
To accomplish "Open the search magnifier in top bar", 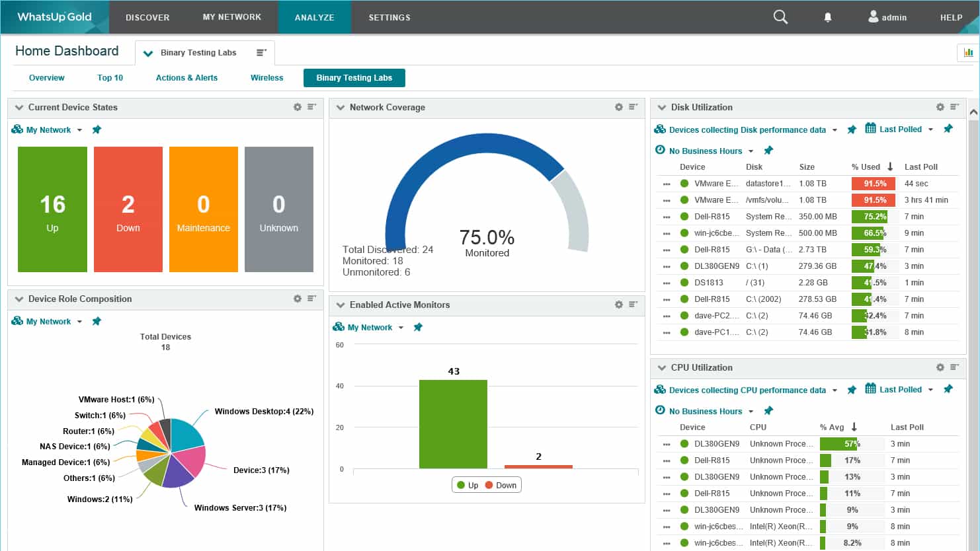I will 780,17.
